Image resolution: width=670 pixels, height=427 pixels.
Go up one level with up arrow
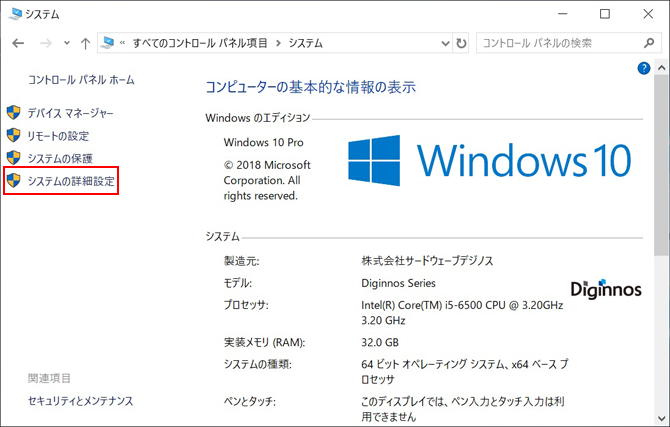85,43
